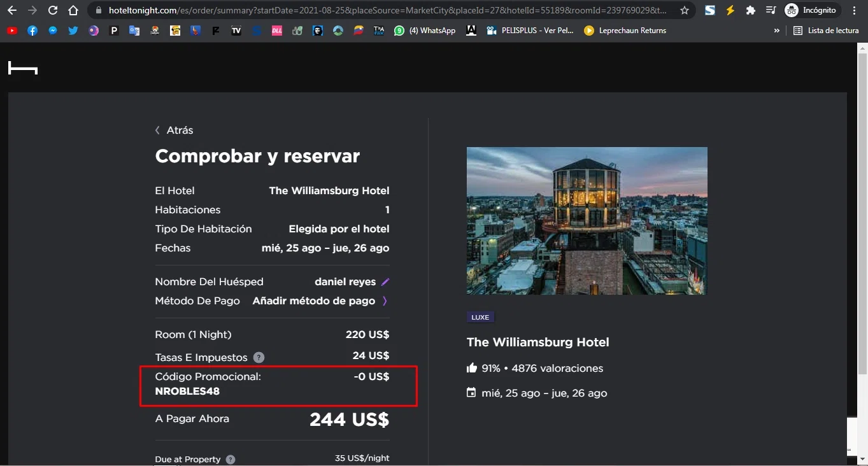Open the black TV bookmark
The image size is (868, 466).
pyautogui.click(x=236, y=31)
